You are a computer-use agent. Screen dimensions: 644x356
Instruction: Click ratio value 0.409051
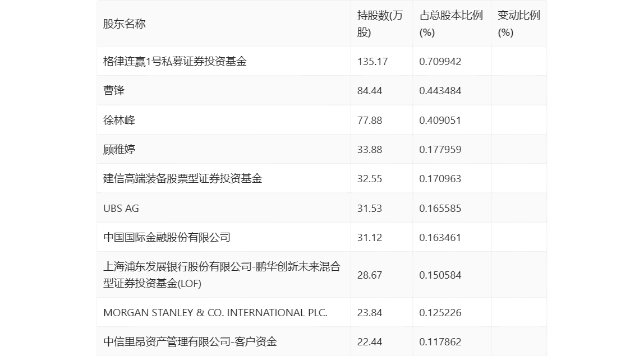tap(440, 121)
